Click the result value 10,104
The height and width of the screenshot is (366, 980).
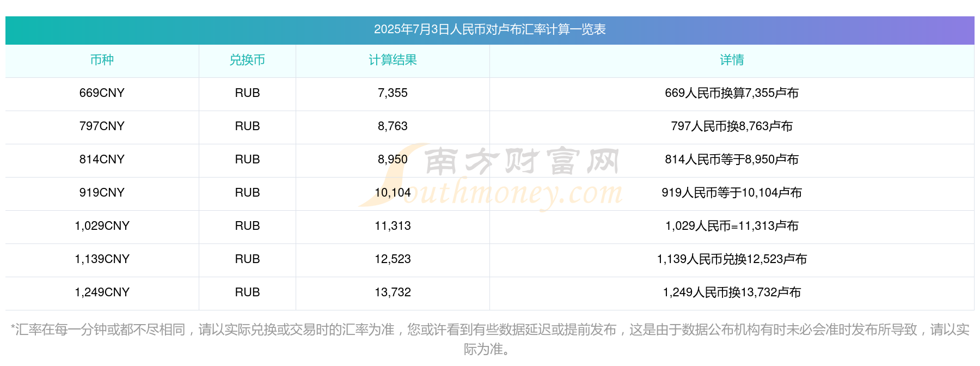click(393, 193)
